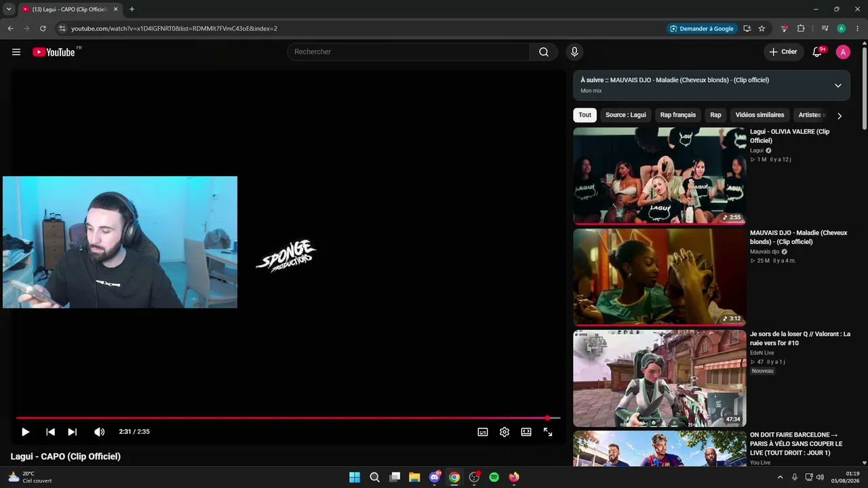Screen dimensions: 868x488
Task: Open the Windows Start menu
Action: (355, 477)
